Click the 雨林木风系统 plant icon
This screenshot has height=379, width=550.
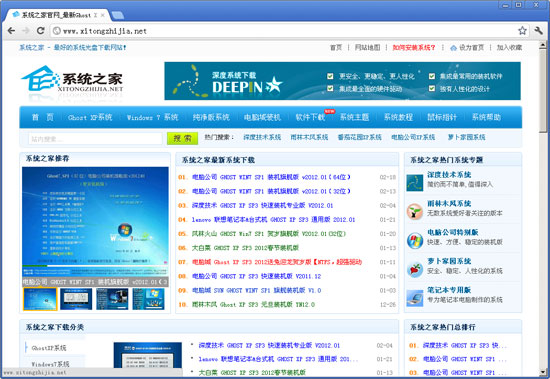pyautogui.click(x=415, y=212)
